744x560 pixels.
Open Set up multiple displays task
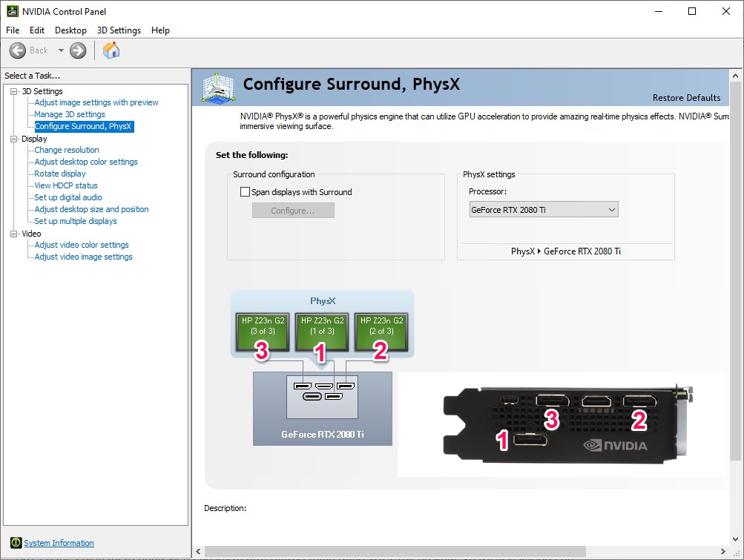[x=76, y=221]
